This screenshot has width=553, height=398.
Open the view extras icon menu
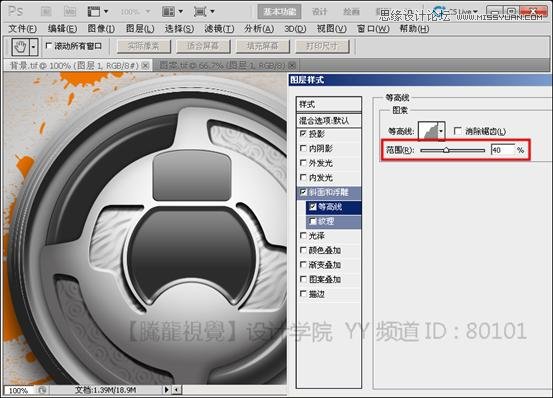click(x=98, y=12)
